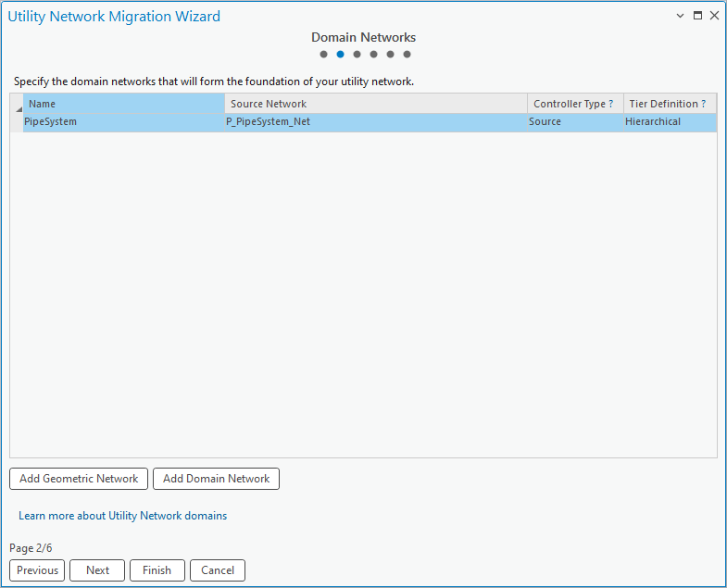Go back with the Previous button
The width and height of the screenshot is (727, 588).
[x=37, y=570]
